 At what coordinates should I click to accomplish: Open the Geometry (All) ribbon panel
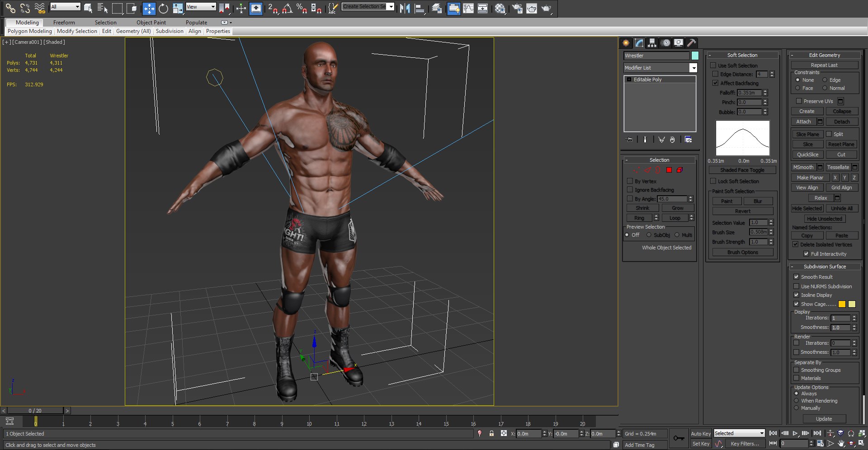coord(133,31)
